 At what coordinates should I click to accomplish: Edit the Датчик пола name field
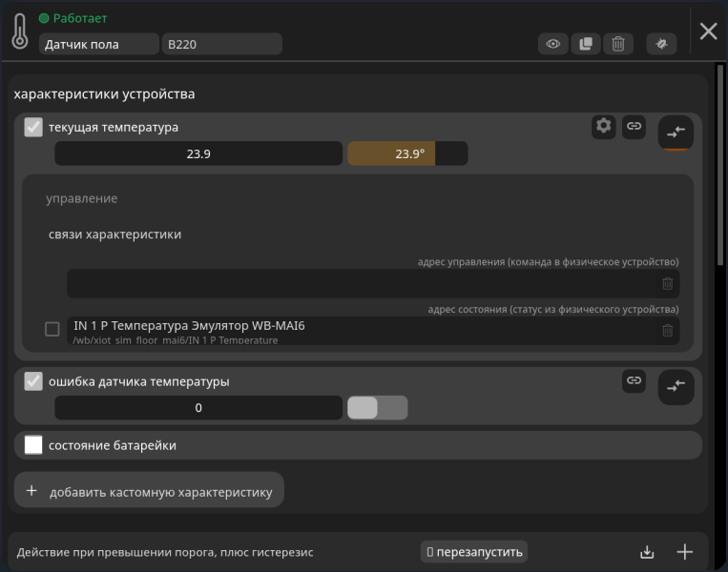[99, 44]
